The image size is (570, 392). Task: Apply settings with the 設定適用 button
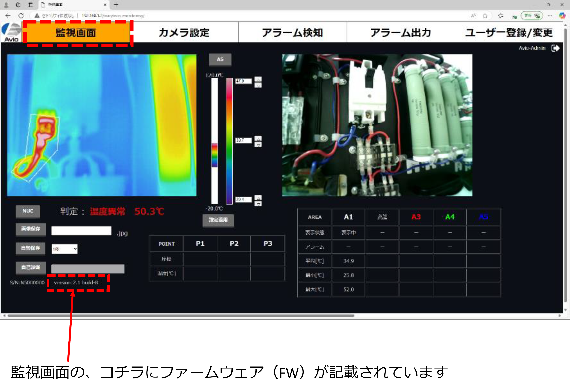(x=218, y=220)
